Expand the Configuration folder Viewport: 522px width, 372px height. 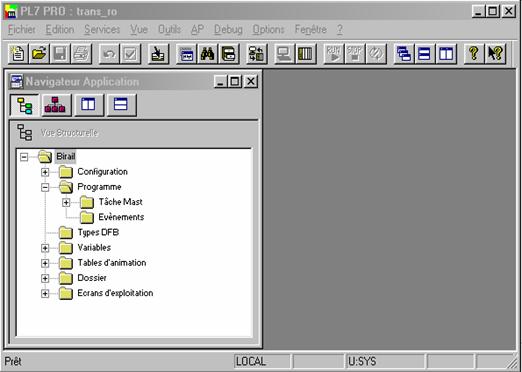[45, 172]
